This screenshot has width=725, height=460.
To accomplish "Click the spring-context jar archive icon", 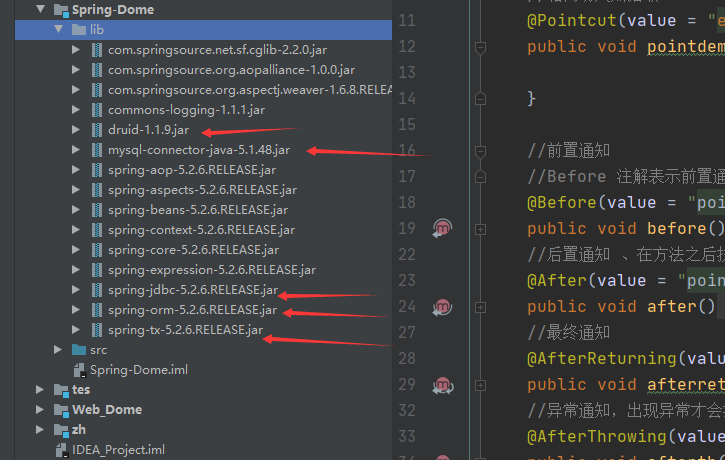I will point(97,230).
